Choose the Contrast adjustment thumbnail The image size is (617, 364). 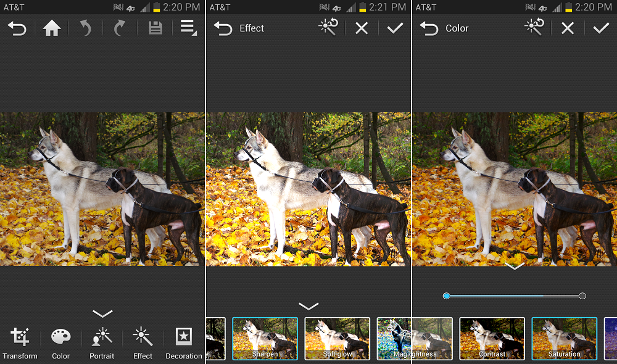point(492,338)
